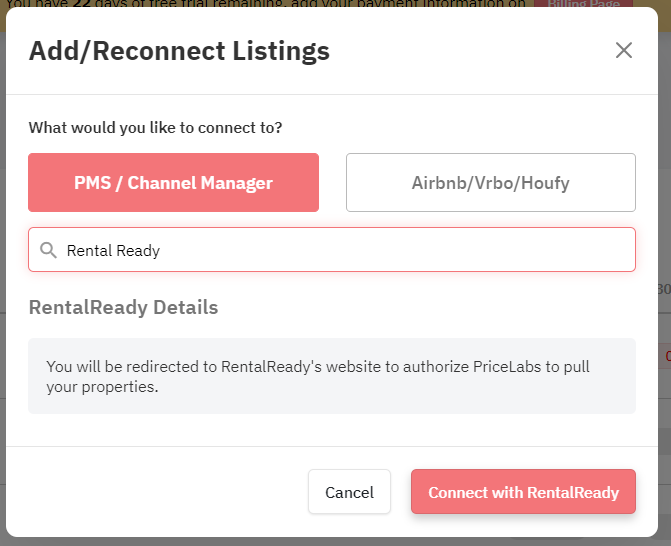Open the Billing Page from the banner
This screenshot has width=671, height=546.
[x=583, y=4]
